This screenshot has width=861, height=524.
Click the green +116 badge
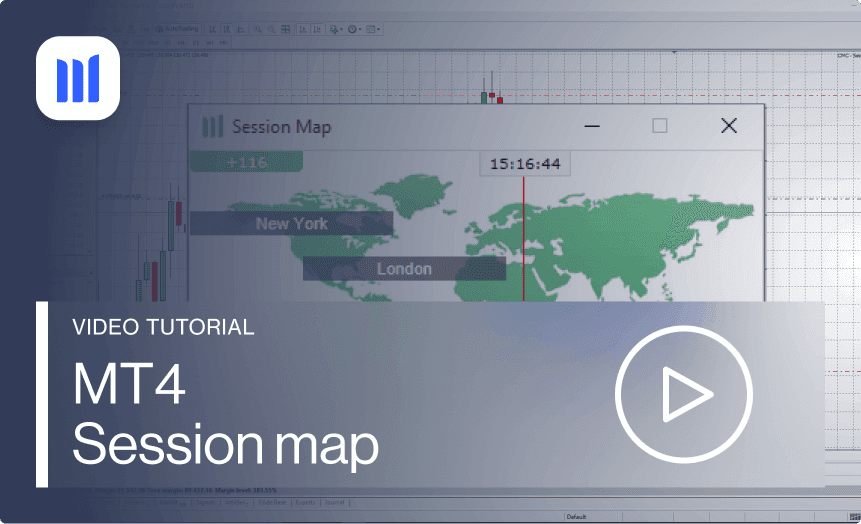tap(246, 162)
